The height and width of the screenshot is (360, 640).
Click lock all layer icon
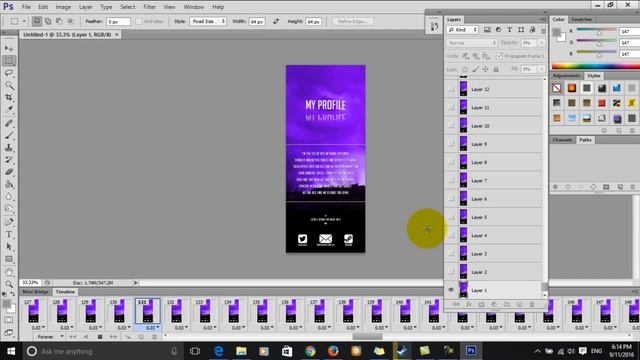496,69
